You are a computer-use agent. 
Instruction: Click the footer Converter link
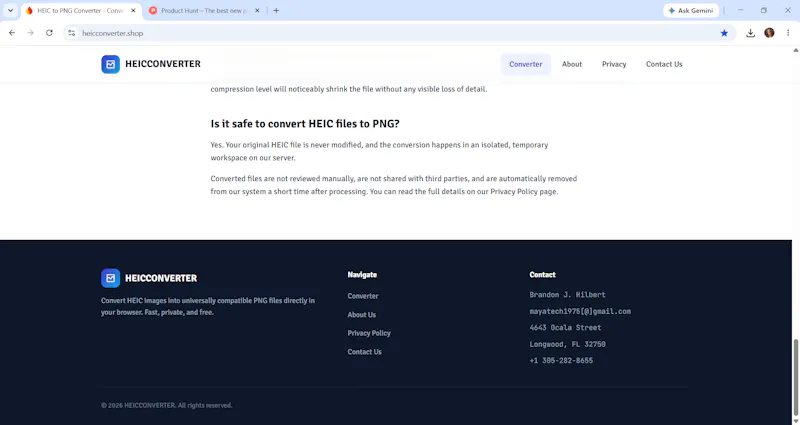pos(363,296)
